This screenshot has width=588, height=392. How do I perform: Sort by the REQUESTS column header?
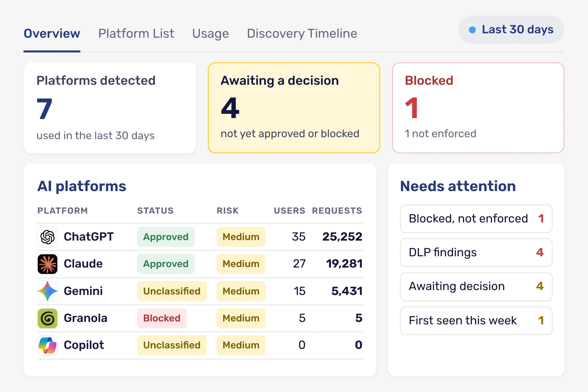337,211
